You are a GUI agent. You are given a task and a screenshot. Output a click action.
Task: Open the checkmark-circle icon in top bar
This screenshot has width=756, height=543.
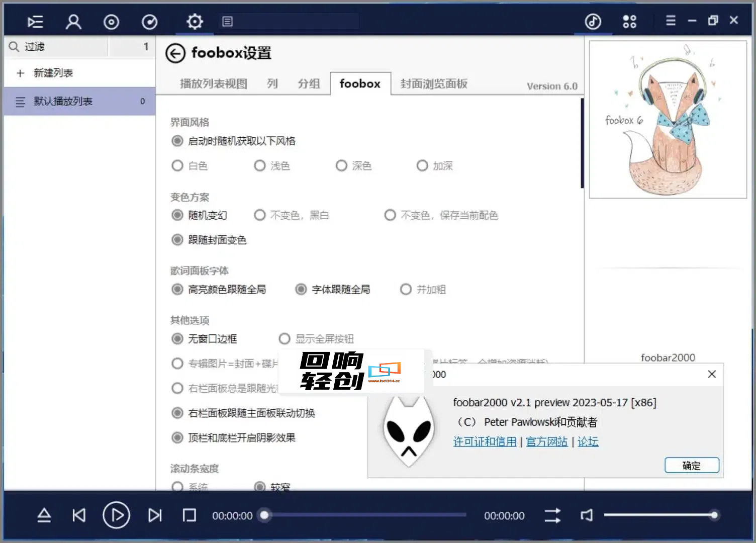(149, 22)
